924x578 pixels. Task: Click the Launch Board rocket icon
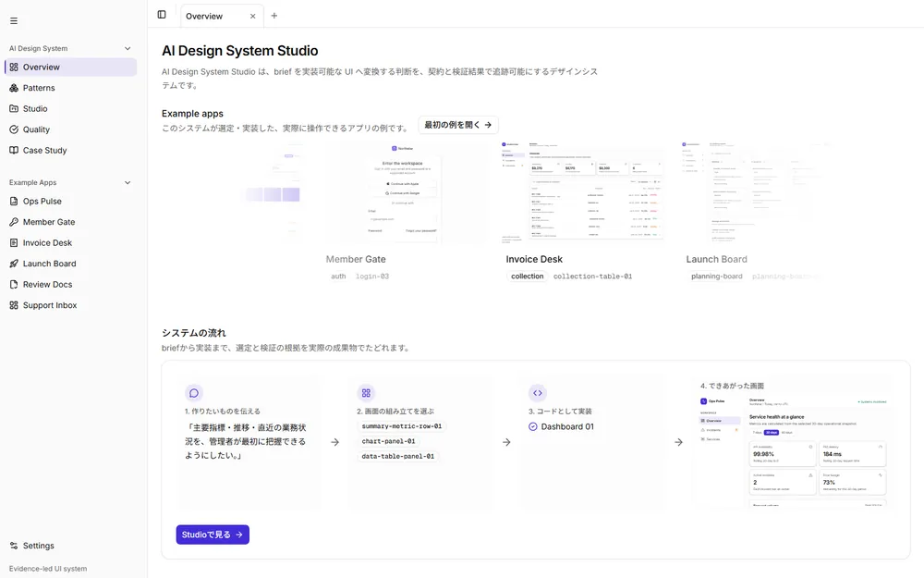click(14, 264)
